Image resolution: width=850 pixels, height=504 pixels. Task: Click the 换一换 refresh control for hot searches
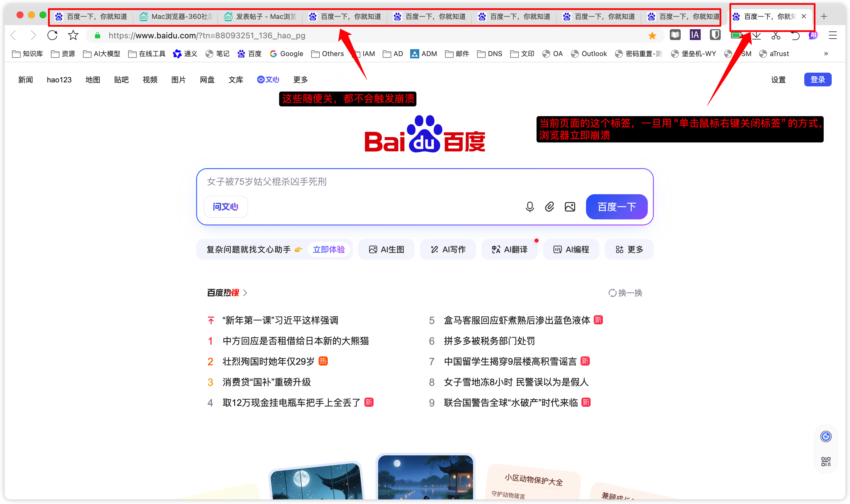tap(625, 293)
